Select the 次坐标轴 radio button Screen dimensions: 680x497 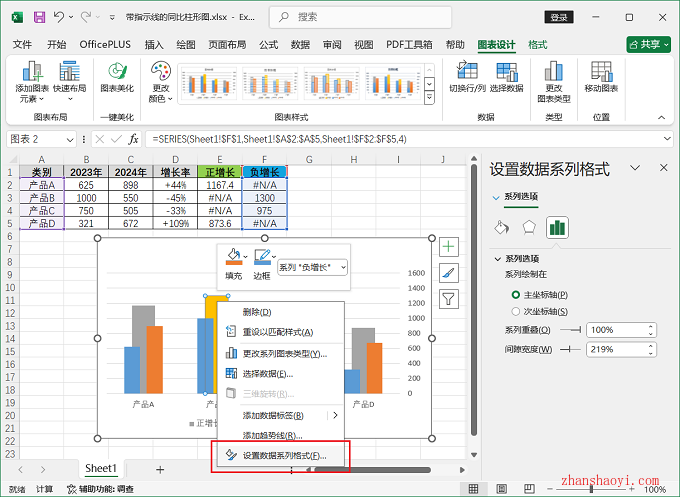(x=514, y=311)
